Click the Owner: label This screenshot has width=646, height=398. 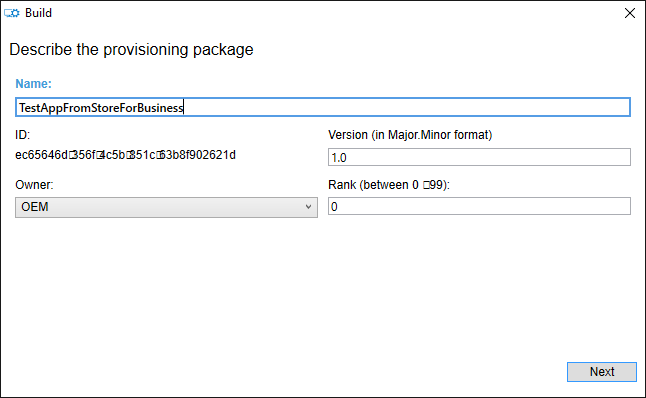tap(34, 185)
